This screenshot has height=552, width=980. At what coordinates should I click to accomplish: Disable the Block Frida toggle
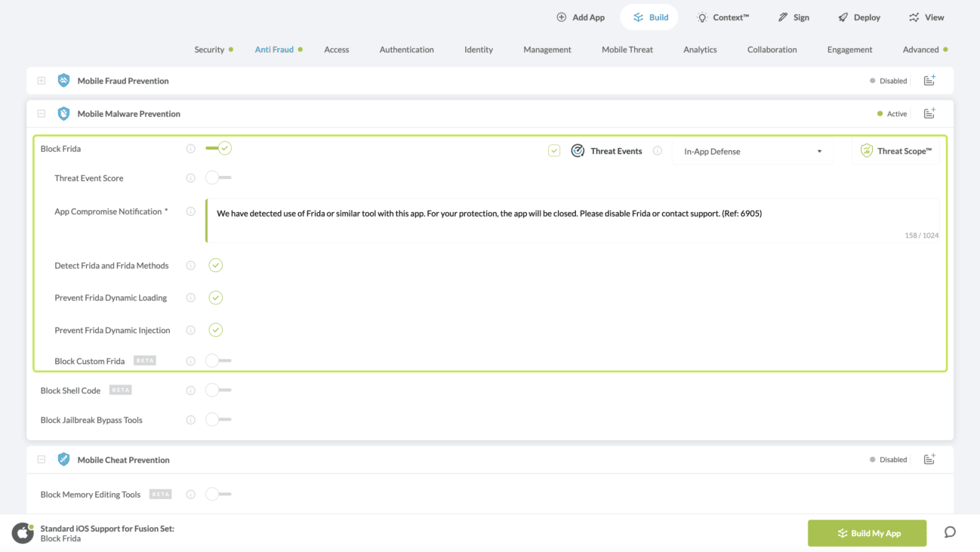[219, 149]
